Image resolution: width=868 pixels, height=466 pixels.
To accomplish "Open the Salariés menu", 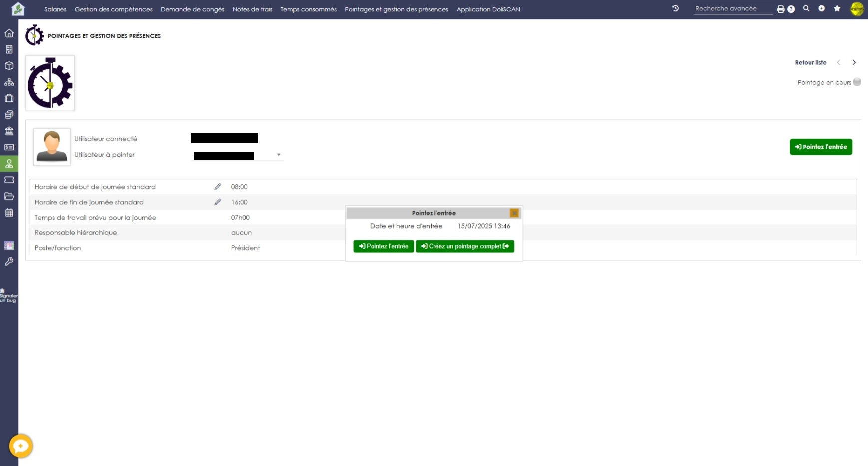I will pyautogui.click(x=55, y=9).
